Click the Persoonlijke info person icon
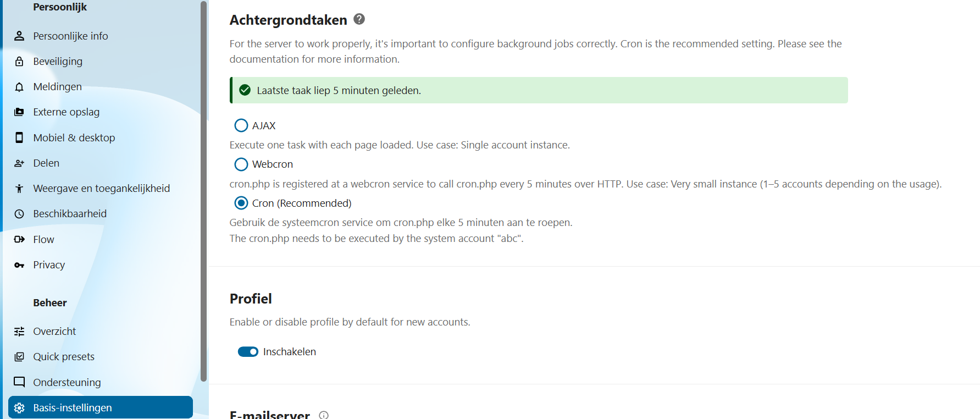Screen dimensions: 980x419 [x=19, y=36]
